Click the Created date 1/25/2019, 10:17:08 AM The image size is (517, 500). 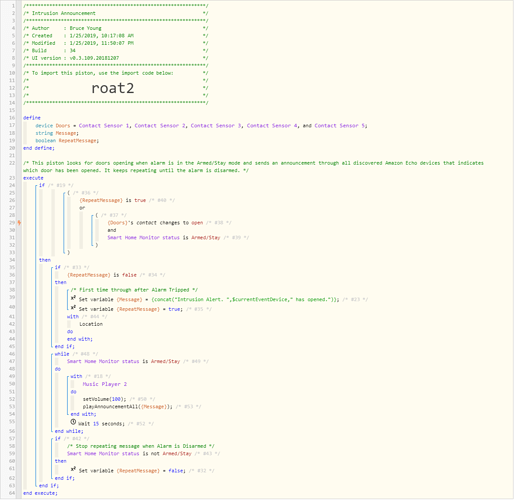(102, 36)
